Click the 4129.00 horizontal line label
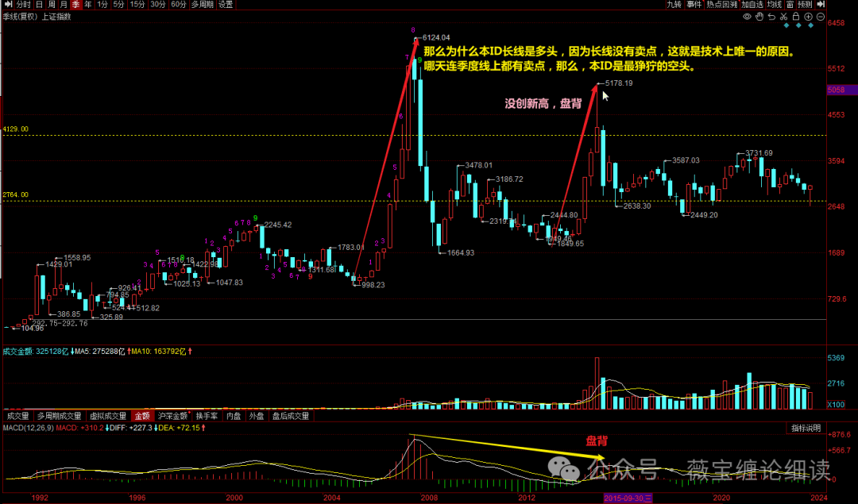 [x=15, y=129]
